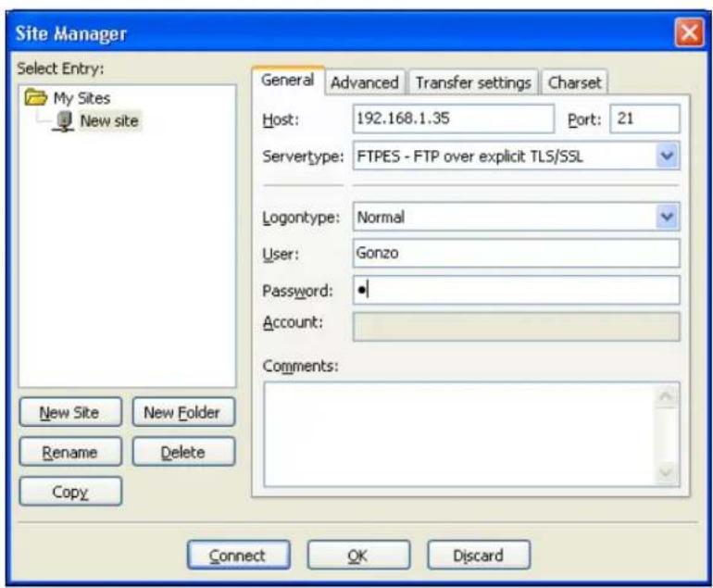This screenshot has width=713, height=588.
Task: Click the Rename button
Action: tap(70, 452)
